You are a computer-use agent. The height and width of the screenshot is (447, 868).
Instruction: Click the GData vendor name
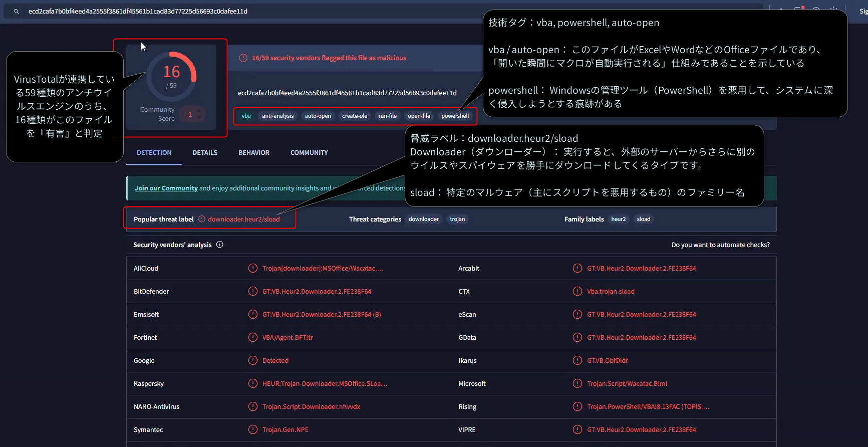pos(467,337)
